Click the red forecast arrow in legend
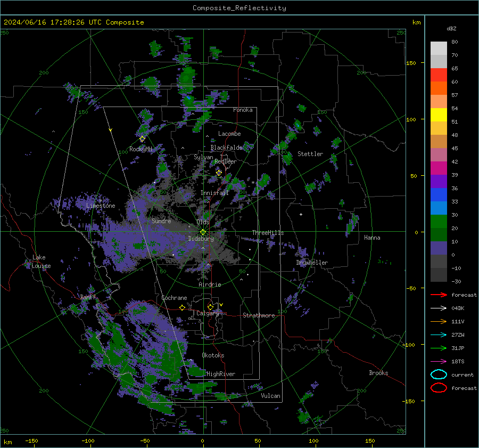This screenshot has height=448, width=479. [x=439, y=295]
